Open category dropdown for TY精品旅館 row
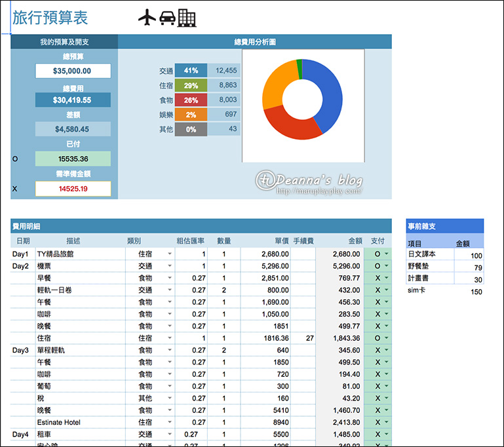 point(169,254)
